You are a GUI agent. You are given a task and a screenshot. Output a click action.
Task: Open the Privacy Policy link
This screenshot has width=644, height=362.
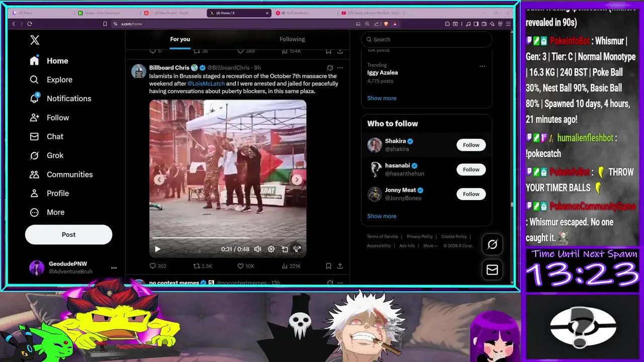point(420,237)
